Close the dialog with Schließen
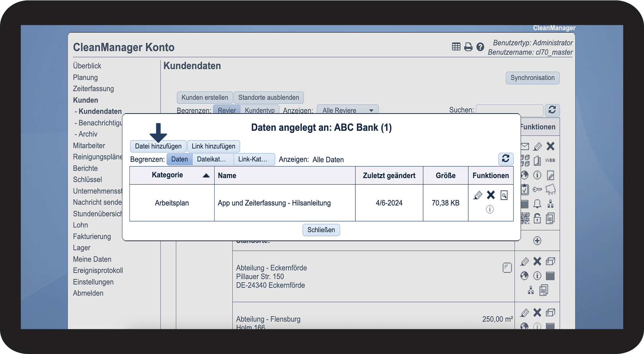 coord(321,230)
